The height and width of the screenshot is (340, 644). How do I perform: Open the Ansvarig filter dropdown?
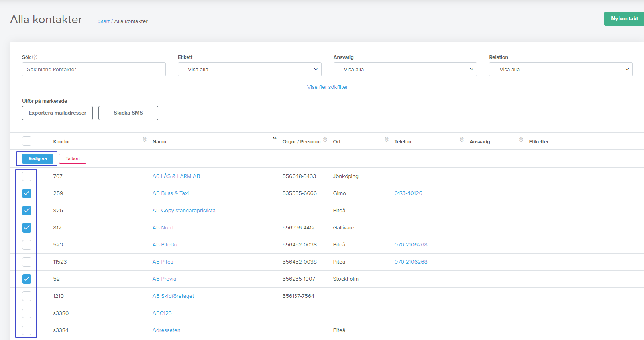click(x=405, y=69)
